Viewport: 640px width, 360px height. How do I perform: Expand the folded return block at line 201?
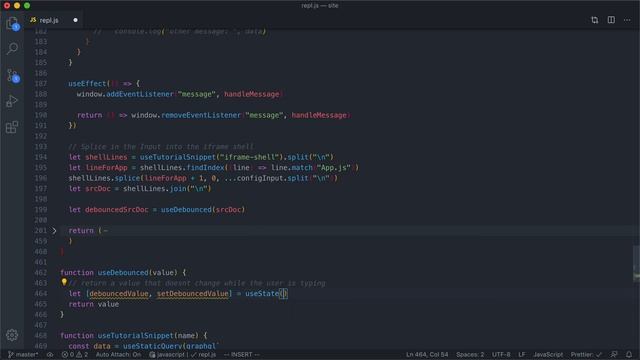(54, 231)
